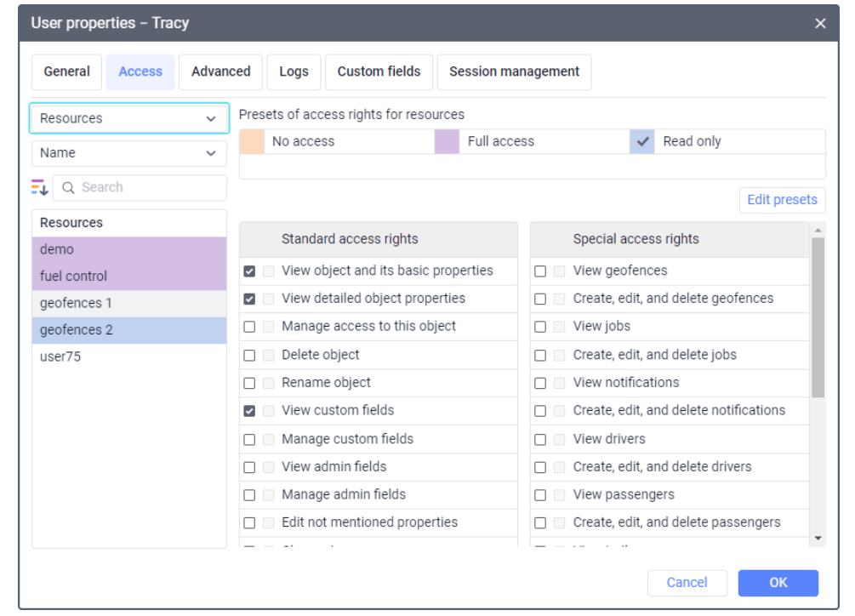This screenshot has width=855, height=616.
Task: Switch to the Advanced tab
Action: pos(220,72)
